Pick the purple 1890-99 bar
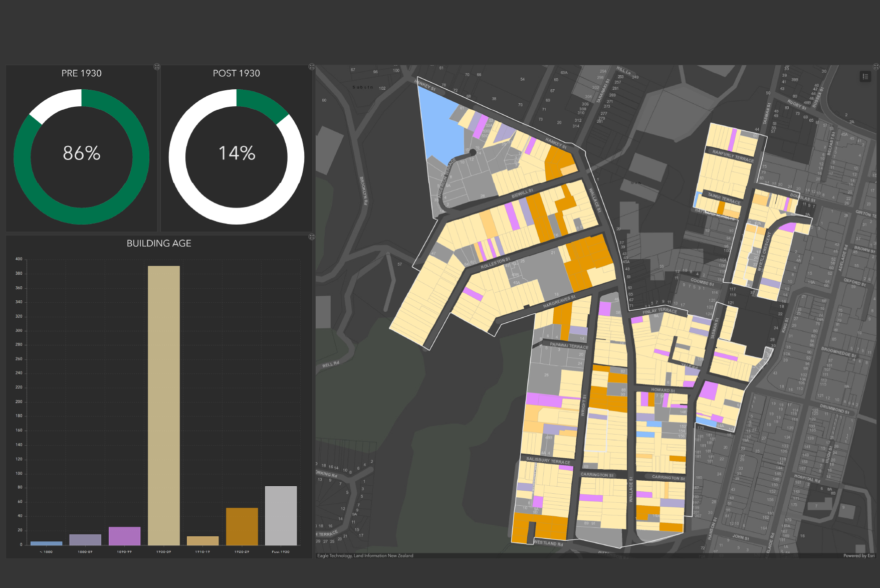Image resolution: width=880 pixels, height=588 pixels. click(124, 536)
